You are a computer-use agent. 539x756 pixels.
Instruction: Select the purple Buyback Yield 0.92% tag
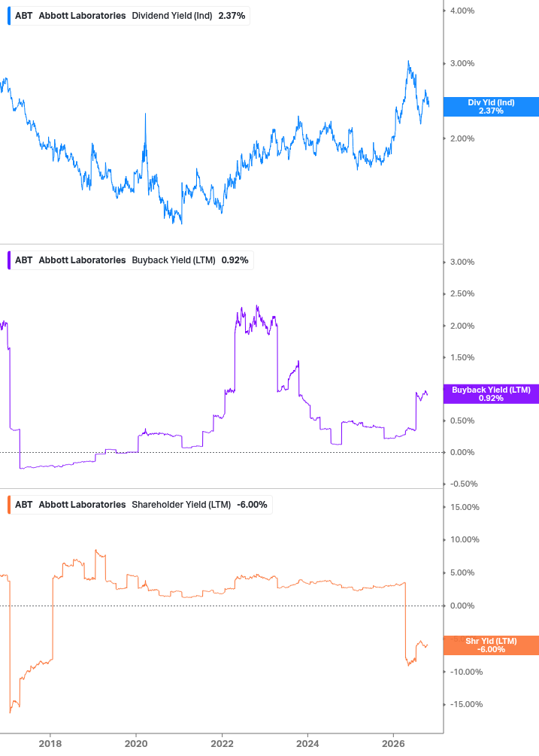(491, 394)
